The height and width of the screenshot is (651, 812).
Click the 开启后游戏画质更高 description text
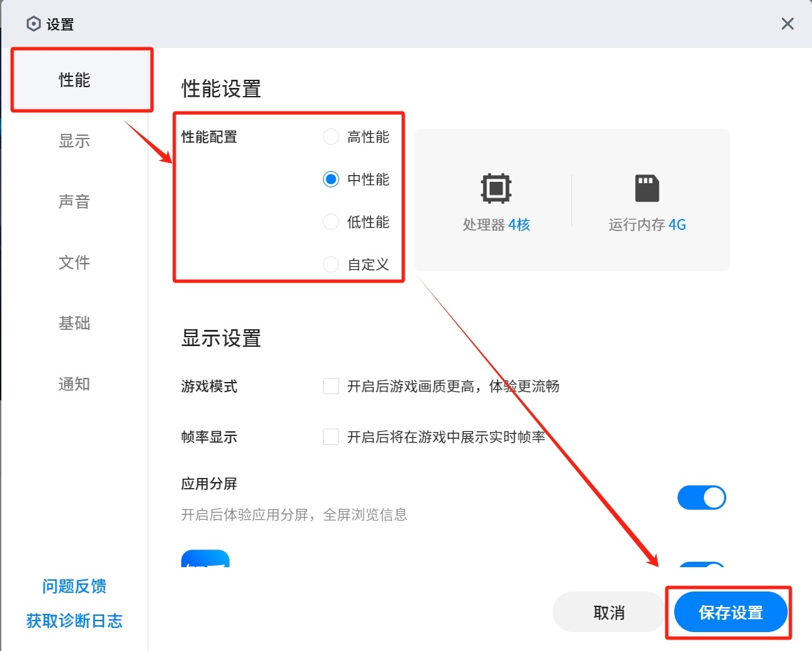(x=453, y=387)
